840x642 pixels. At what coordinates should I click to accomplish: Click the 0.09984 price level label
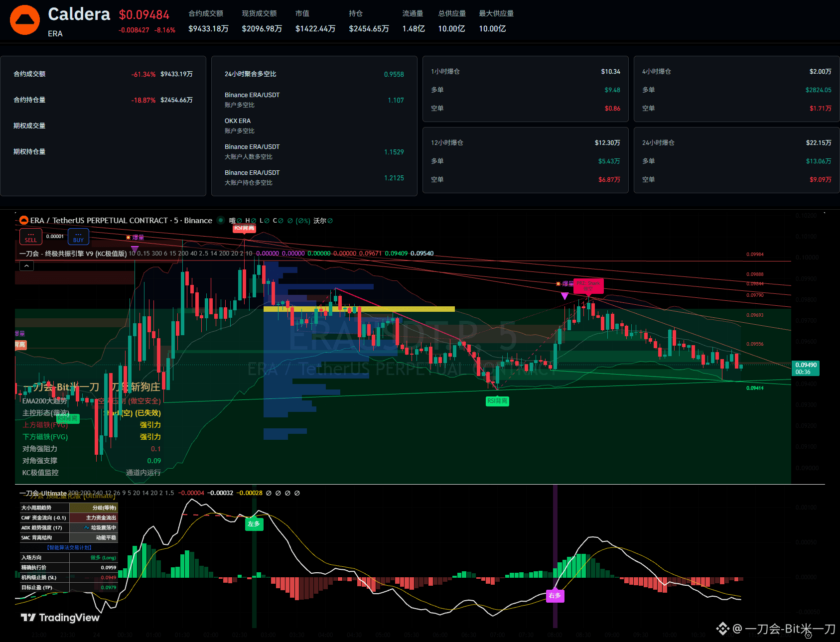(x=755, y=255)
